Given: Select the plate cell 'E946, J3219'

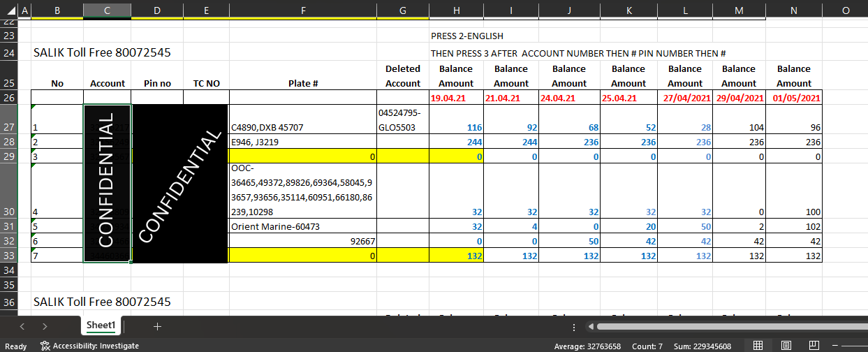Looking at the screenshot, I should [x=303, y=142].
